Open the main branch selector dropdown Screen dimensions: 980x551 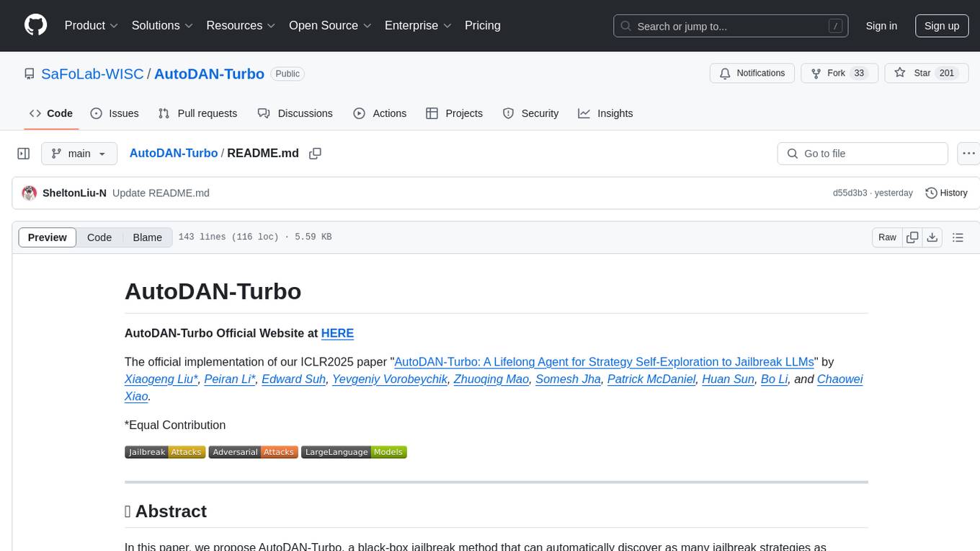79,154
